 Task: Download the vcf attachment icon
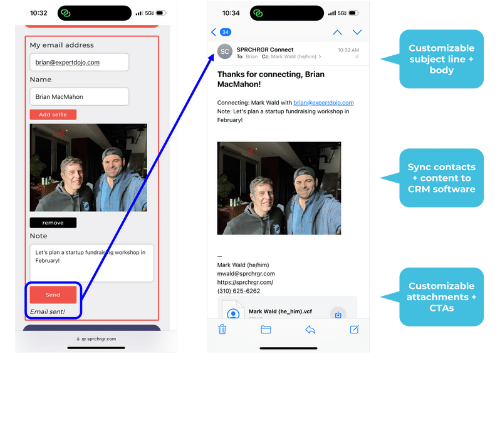[338, 314]
